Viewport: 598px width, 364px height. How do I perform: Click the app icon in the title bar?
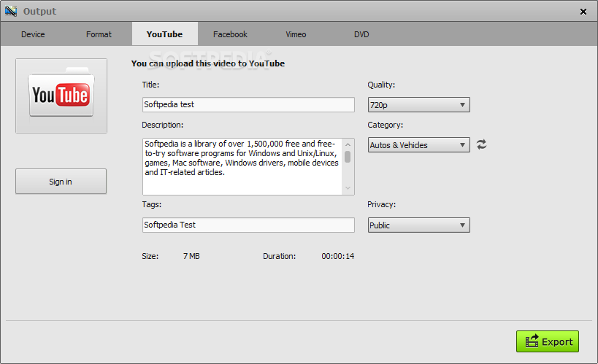tap(11, 11)
